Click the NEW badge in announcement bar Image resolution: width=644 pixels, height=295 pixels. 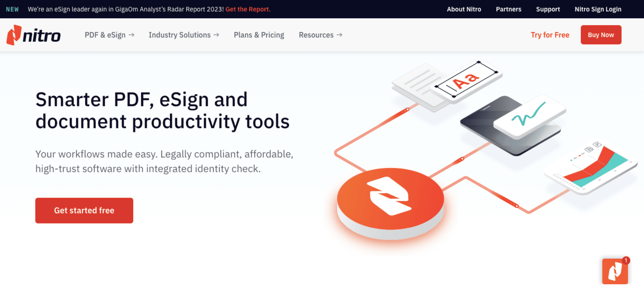coord(12,9)
